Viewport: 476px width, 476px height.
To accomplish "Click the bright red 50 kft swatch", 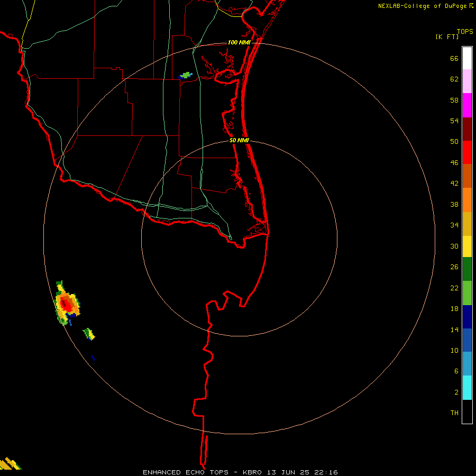I will (467, 152).
